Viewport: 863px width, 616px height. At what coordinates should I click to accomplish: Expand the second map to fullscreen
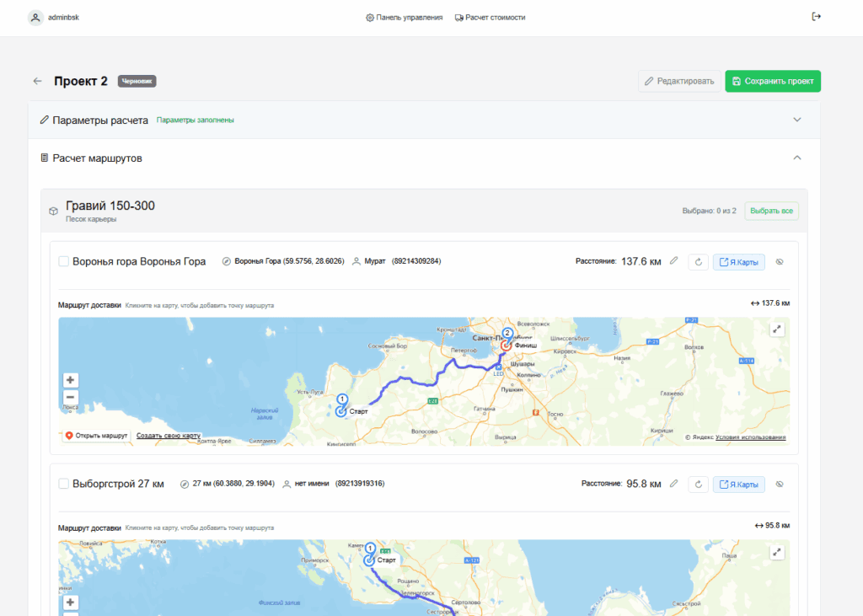tap(776, 552)
